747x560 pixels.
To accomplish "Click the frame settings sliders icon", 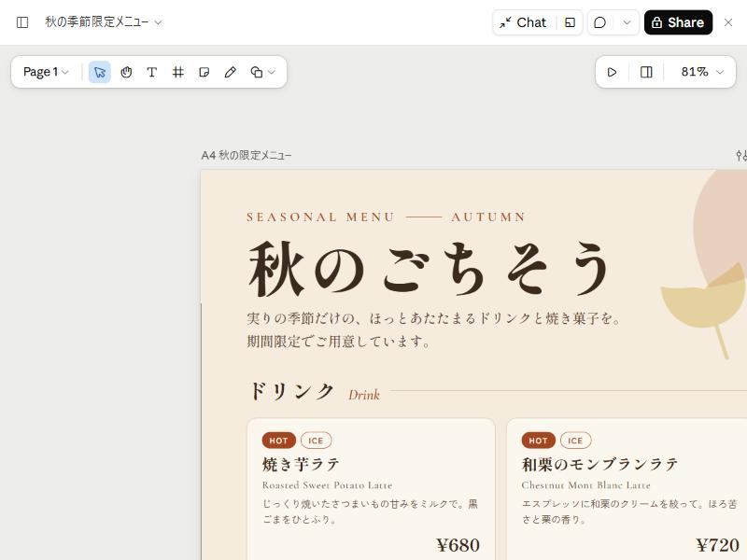I will 741,156.
